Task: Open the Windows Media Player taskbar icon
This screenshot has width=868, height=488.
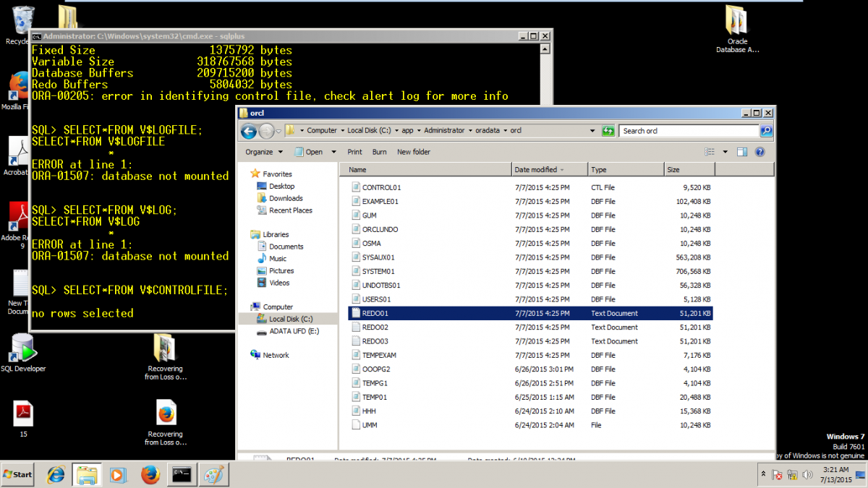Action: click(118, 475)
